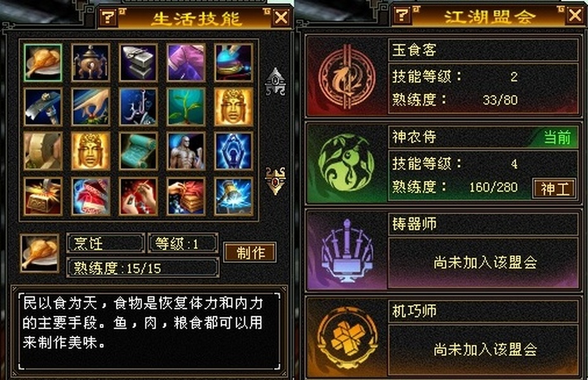
Task: Select the 机巧师 guild emblem
Action: pyautogui.click(x=347, y=338)
